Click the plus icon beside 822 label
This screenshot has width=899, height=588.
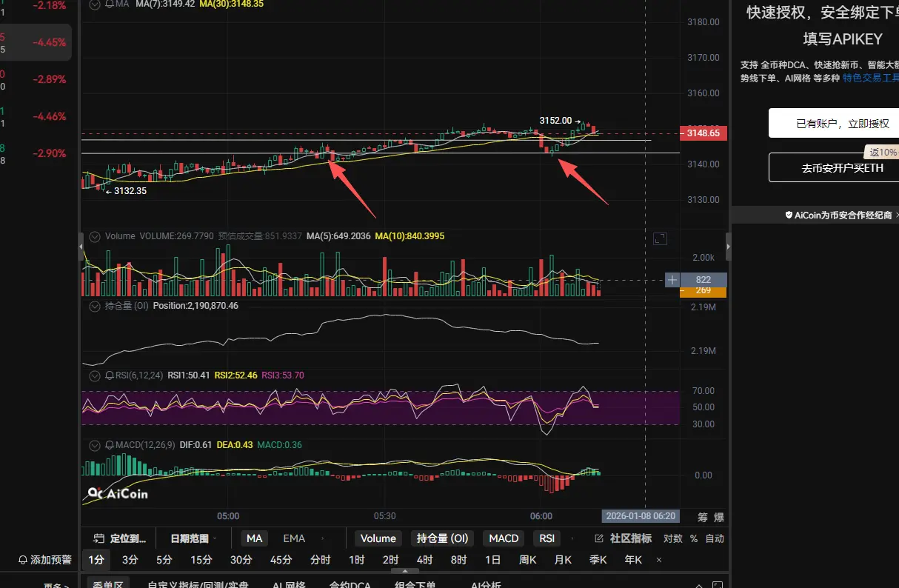672,280
